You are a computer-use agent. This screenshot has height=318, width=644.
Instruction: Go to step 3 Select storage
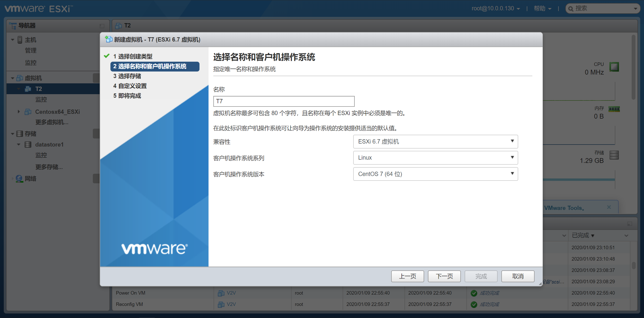[127, 76]
